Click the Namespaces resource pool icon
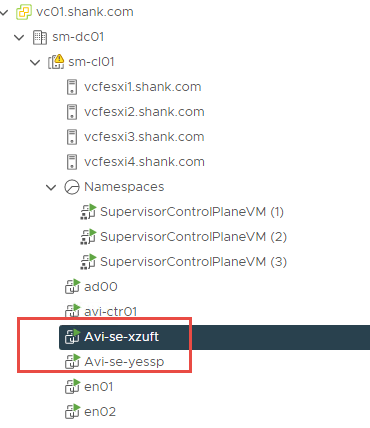This screenshot has height=428, width=370. pyautogui.click(x=72, y=187)
